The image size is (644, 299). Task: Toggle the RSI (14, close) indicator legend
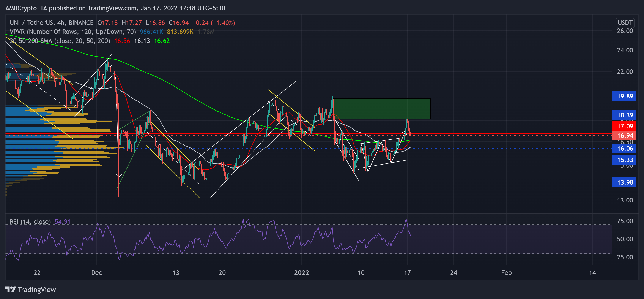[x=30, y=222]
